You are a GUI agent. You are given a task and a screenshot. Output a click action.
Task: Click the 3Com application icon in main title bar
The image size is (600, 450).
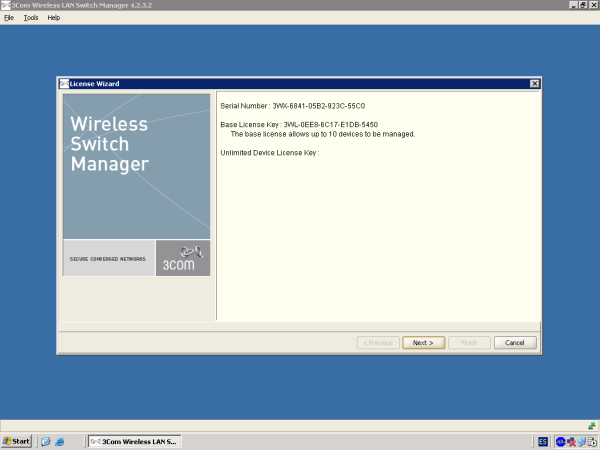coord(5,5)
